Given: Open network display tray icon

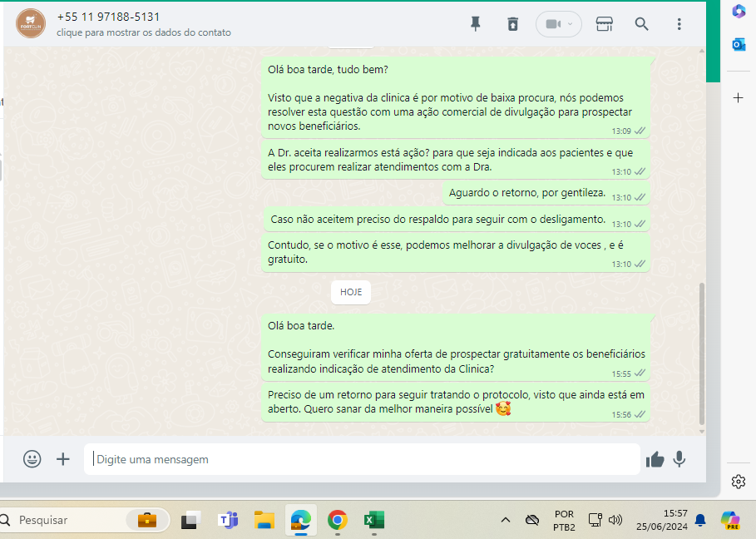Looking at the screenshot, I should [x=595, y=520].
